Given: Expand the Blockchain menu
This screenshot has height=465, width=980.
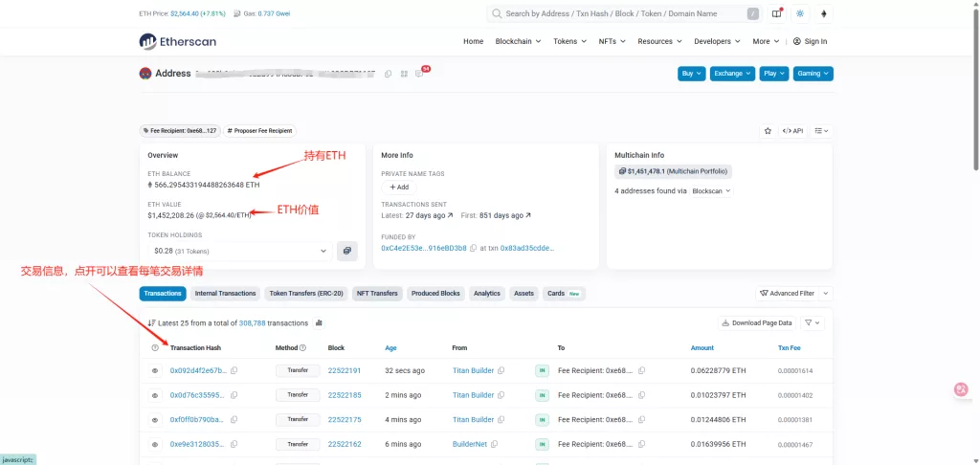Looking at the screenshot, I should (518, 41).
